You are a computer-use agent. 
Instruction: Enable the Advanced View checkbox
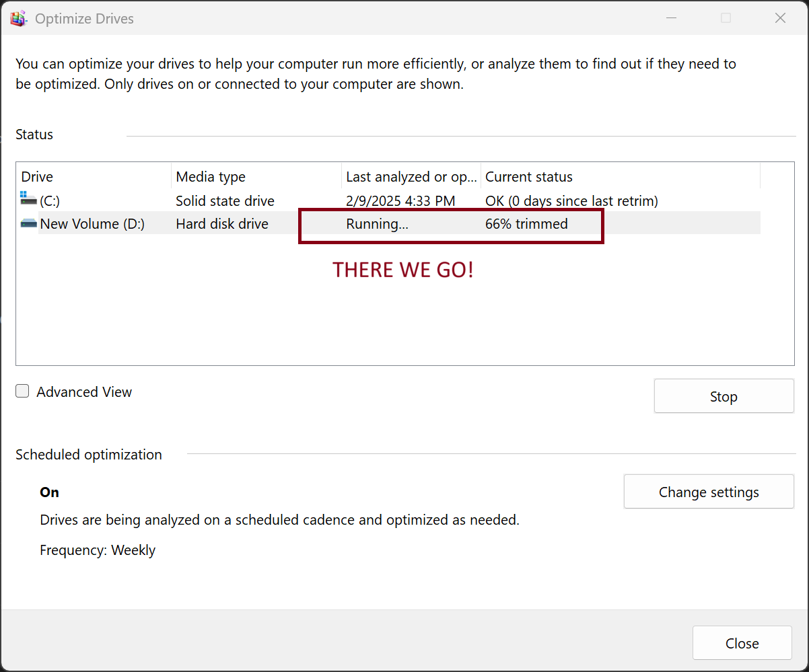coord(23,391)
